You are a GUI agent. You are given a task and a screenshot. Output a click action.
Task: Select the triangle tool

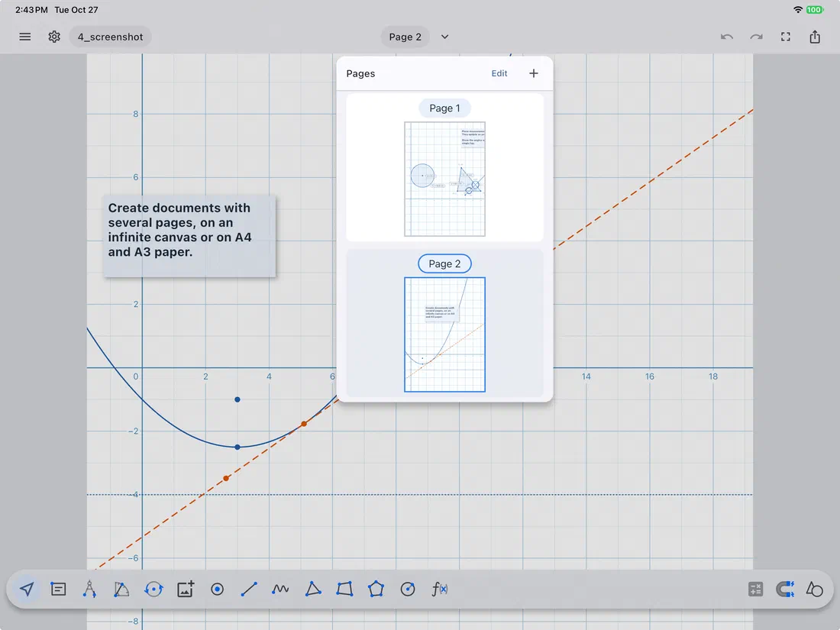313,590
